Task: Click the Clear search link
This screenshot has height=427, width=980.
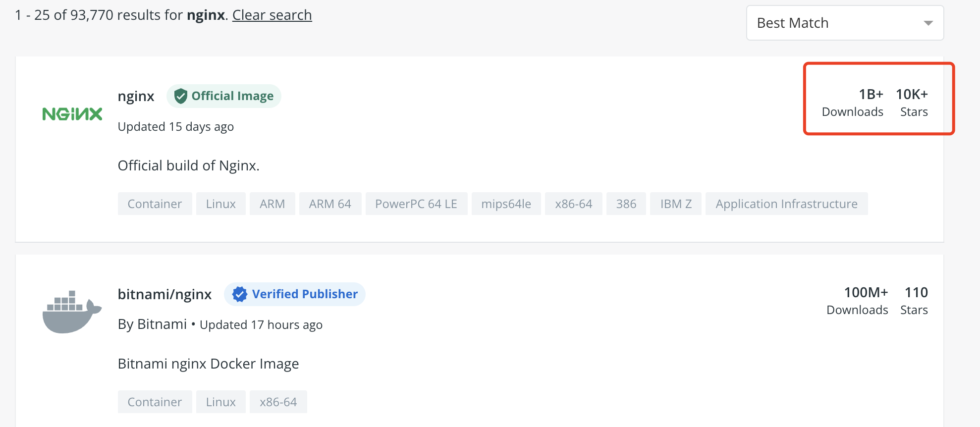Action: point(272,15)
